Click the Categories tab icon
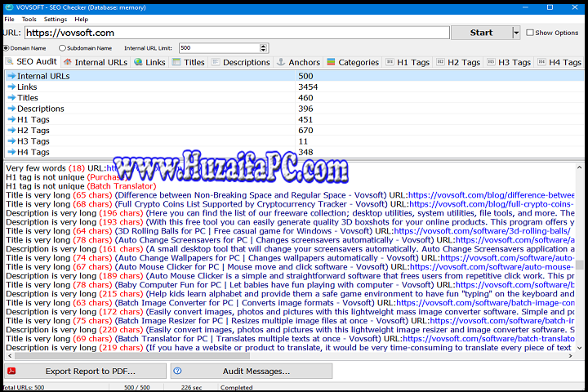 (331, 62)
